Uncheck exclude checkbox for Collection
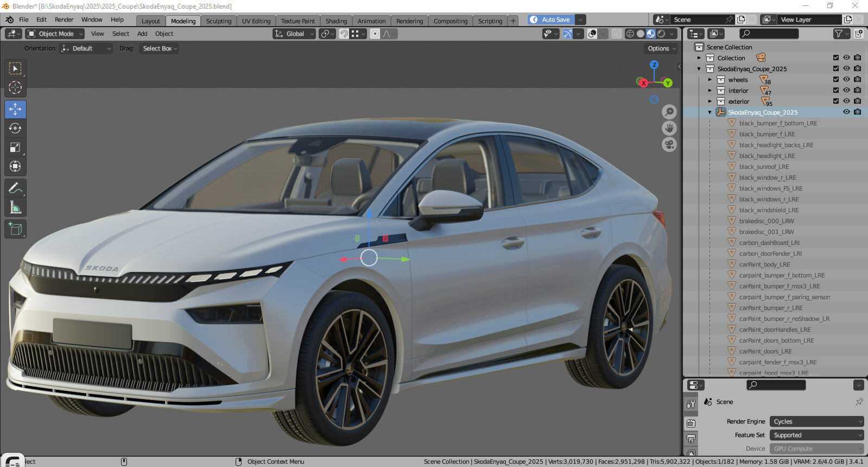The height and width of the screenshot is (467, 868). 836,58
